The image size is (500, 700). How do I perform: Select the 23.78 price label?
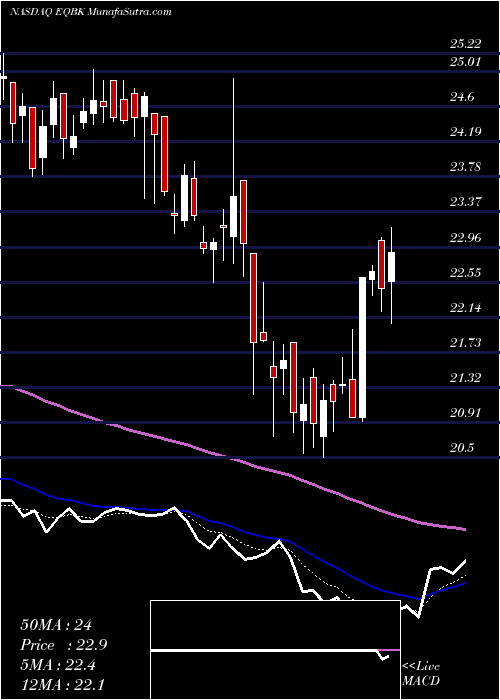tap(466, 167)
